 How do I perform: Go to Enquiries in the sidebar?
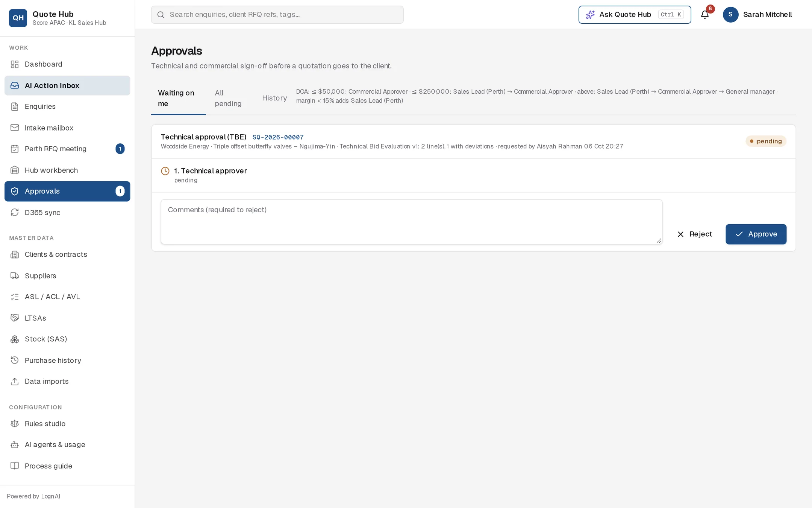[x=67, y=106]
